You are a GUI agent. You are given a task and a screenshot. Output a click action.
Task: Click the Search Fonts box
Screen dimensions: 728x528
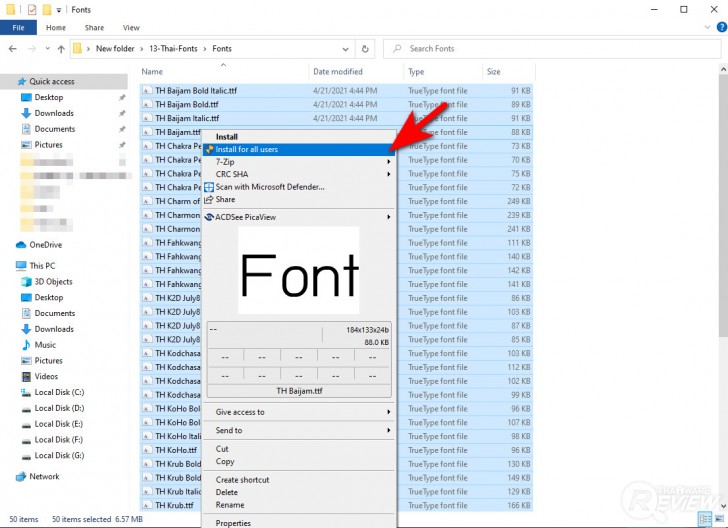pyautogui.click(x=552, y=49)
